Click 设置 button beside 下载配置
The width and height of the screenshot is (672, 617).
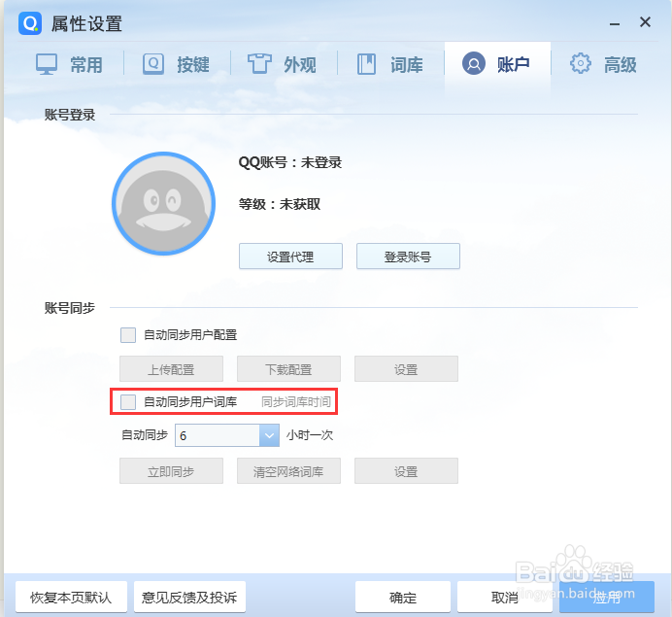pos(406,368)
